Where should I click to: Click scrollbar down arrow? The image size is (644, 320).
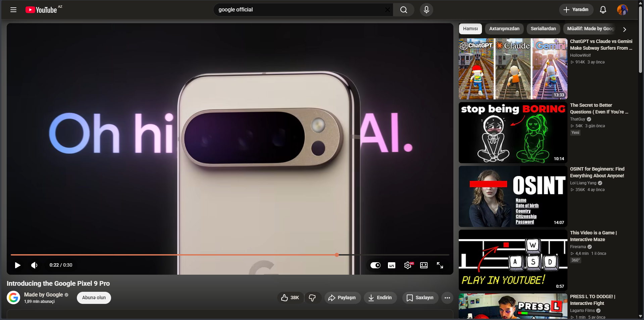(640, 316)
